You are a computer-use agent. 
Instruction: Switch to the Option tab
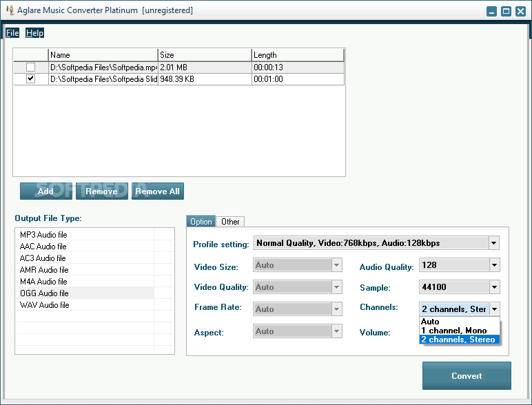(201, 222)
